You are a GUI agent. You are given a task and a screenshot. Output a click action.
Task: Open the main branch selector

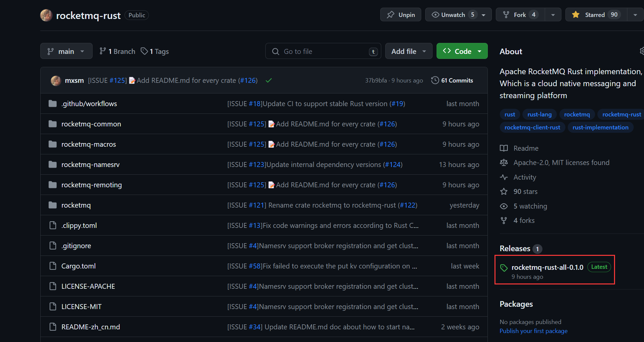pos(66,51)
